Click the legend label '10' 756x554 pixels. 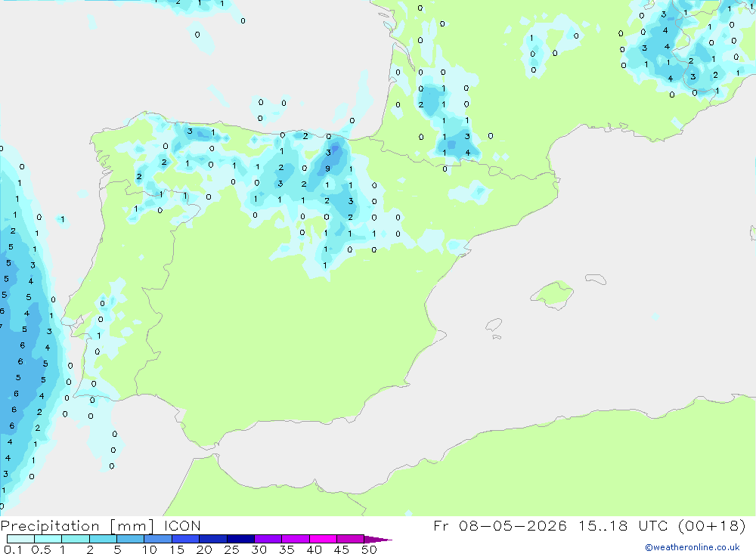coord(149,549)
